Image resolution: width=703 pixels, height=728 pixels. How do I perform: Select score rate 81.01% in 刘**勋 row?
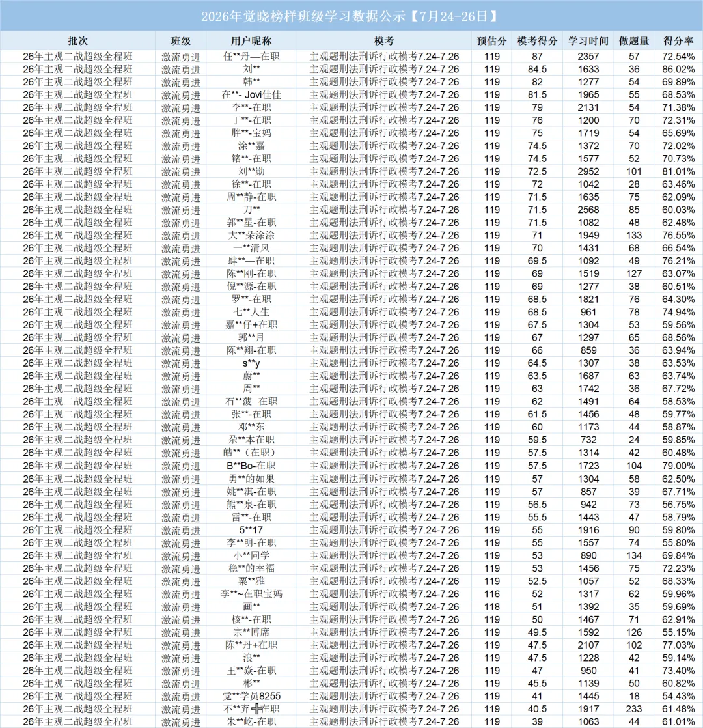pyautogui.click(x=678, y=171)
